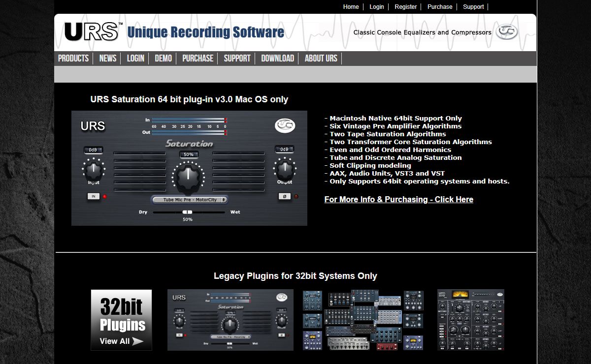Open the Home link at top

click(x=351, y=7)
